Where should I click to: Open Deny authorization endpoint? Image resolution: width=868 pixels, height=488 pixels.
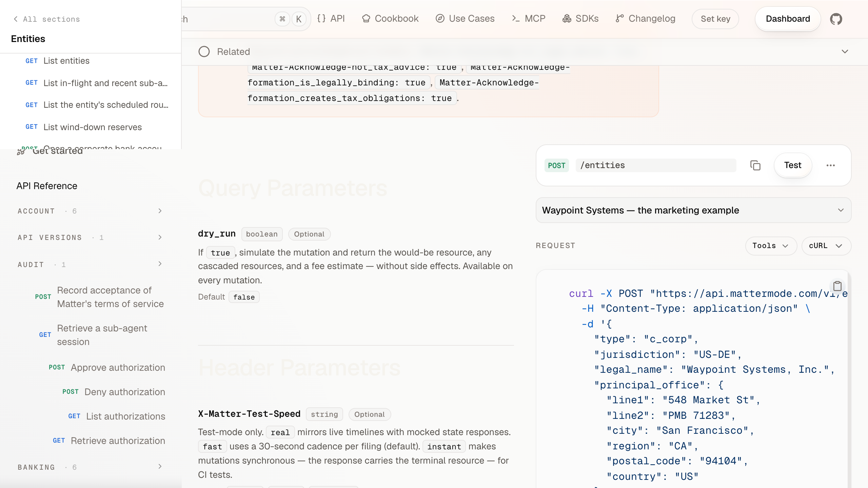click(x=114, y=392)
